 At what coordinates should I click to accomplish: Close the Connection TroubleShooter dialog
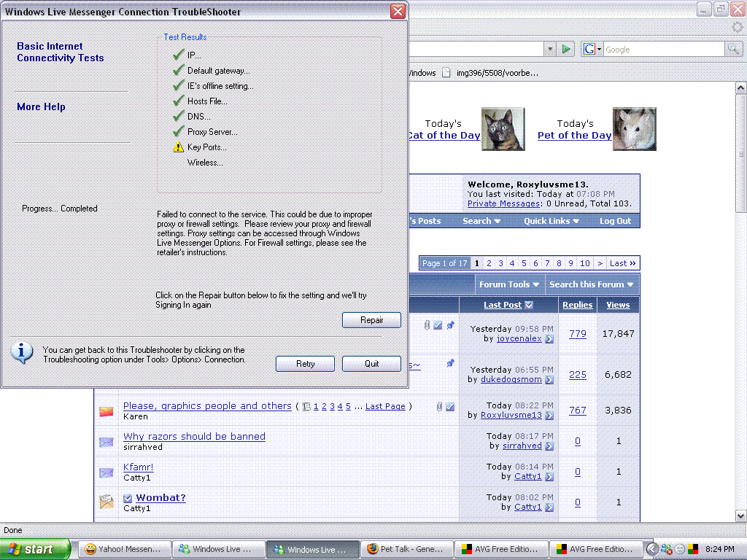point(398,12)
